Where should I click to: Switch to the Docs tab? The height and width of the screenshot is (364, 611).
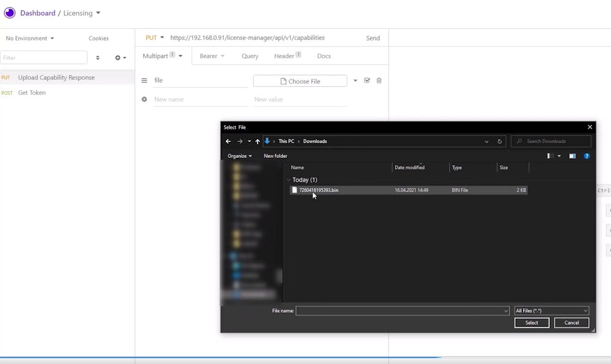[324, 56]
